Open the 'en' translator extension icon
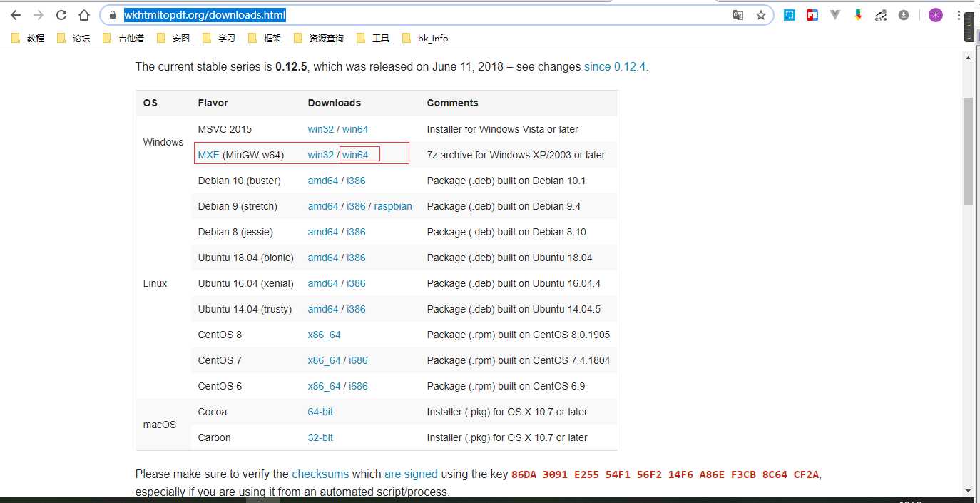This screenshot has width=980, height=503. click(881, 15)
